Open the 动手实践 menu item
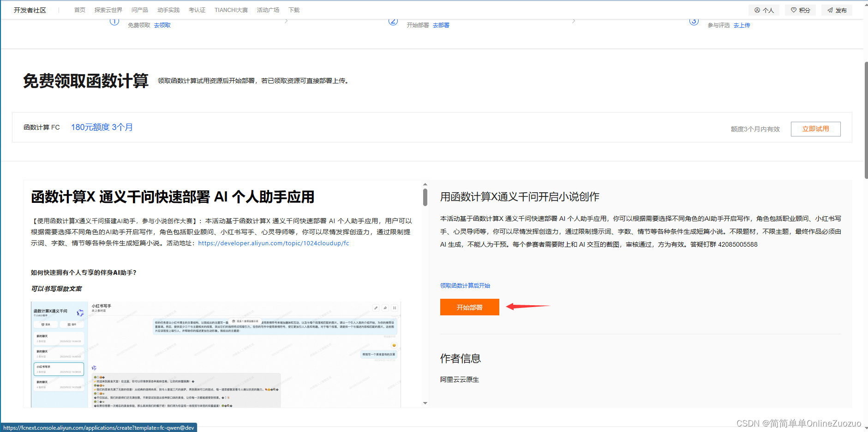 168,10
